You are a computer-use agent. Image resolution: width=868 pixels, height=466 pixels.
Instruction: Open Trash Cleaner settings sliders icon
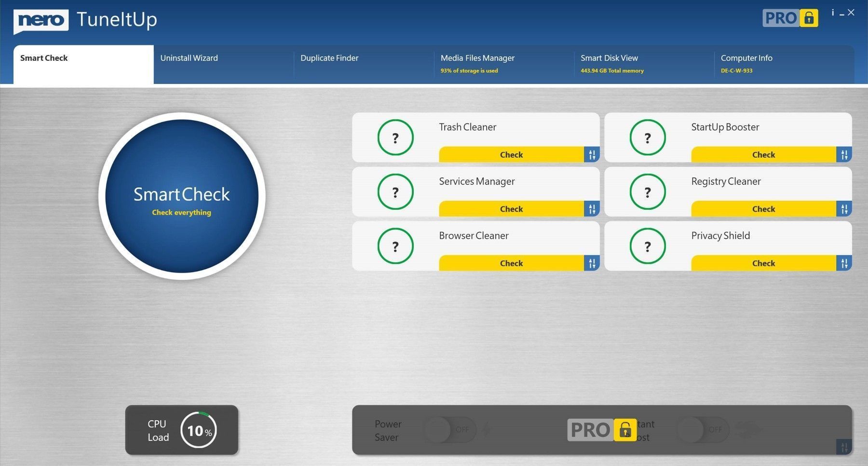[592, 154]
